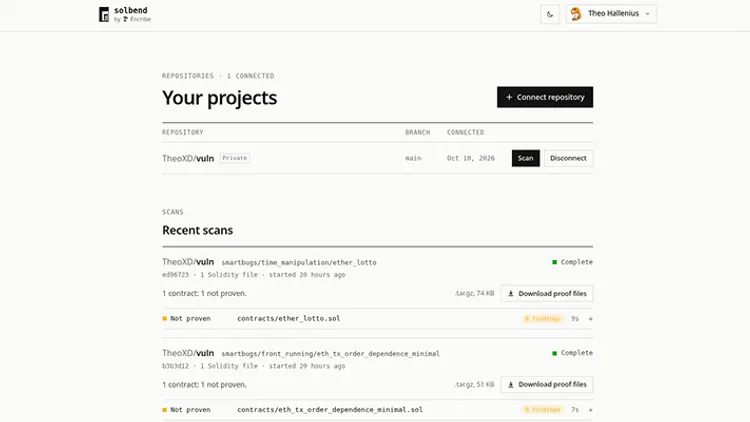Click the download icon in the eth_tx_order proof button

coord(510,385)
